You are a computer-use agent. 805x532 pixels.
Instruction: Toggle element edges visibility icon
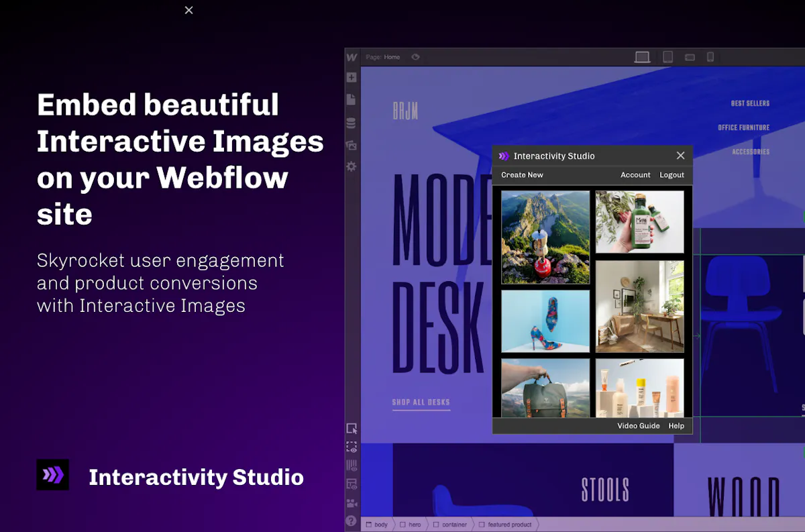pos(352,447)
